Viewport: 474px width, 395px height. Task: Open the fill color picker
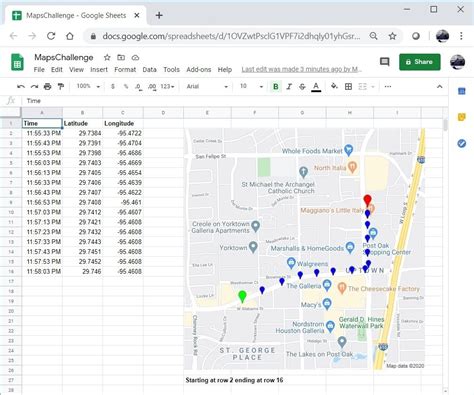point(334,87)
